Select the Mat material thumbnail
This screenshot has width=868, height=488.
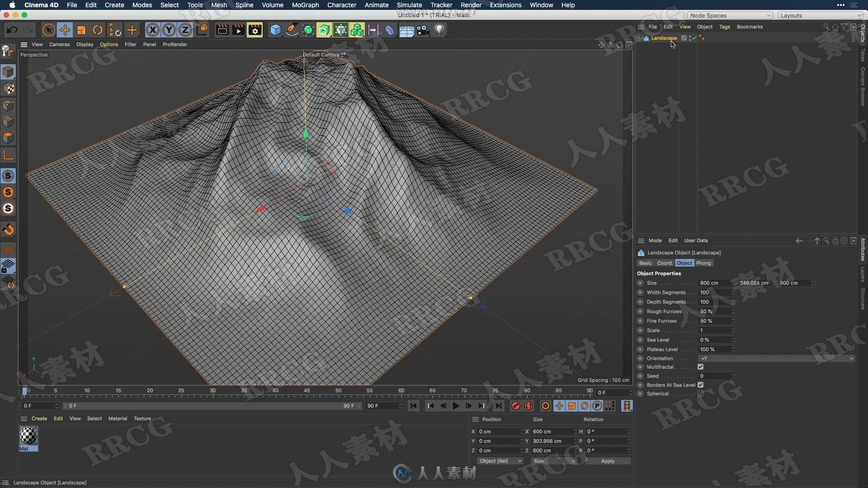(28, 436)
